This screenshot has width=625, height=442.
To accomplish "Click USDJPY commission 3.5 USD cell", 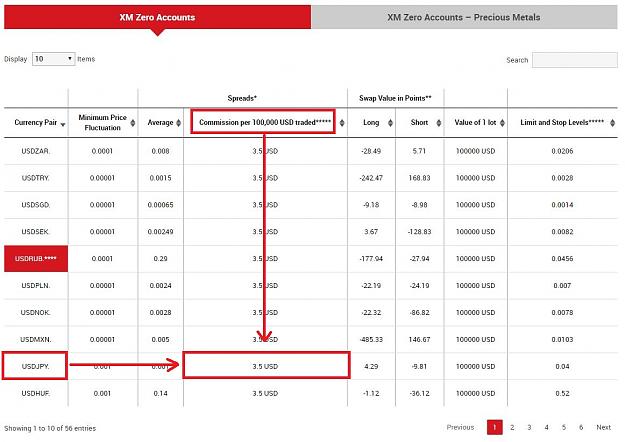I will pyautogui.click(x=266, y=366).
